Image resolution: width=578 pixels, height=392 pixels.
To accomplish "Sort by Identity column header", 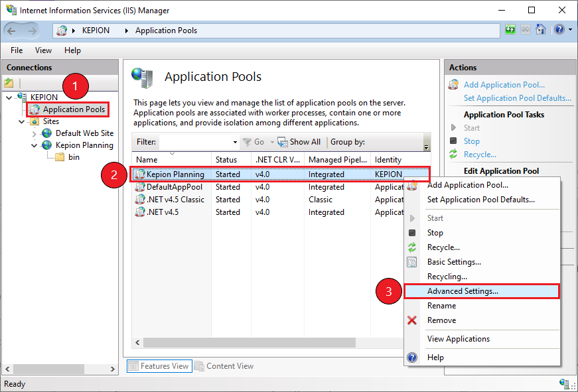I will point(400,160).
